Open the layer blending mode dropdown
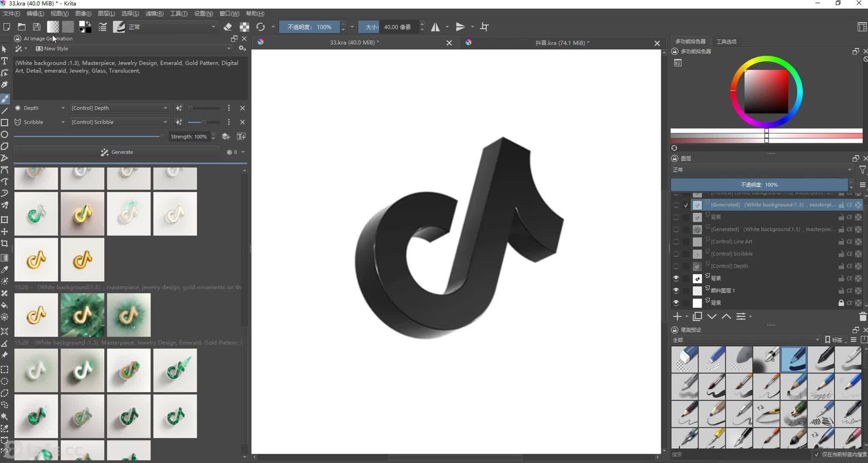 762,170
